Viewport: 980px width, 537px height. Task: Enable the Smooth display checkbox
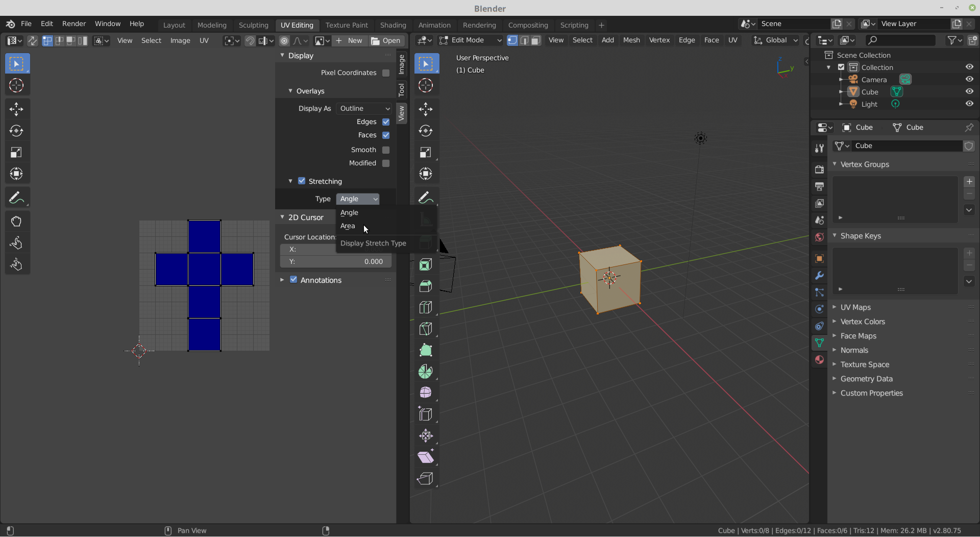coord(386,150)
